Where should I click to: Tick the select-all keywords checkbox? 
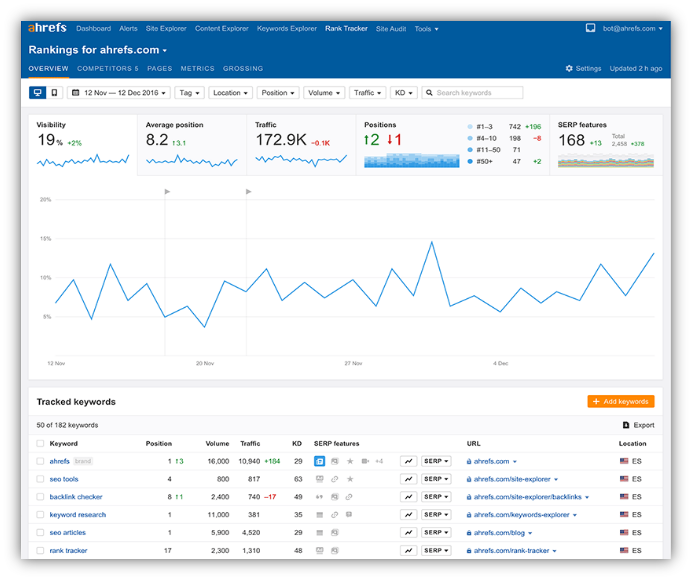[x=40, y=444]
